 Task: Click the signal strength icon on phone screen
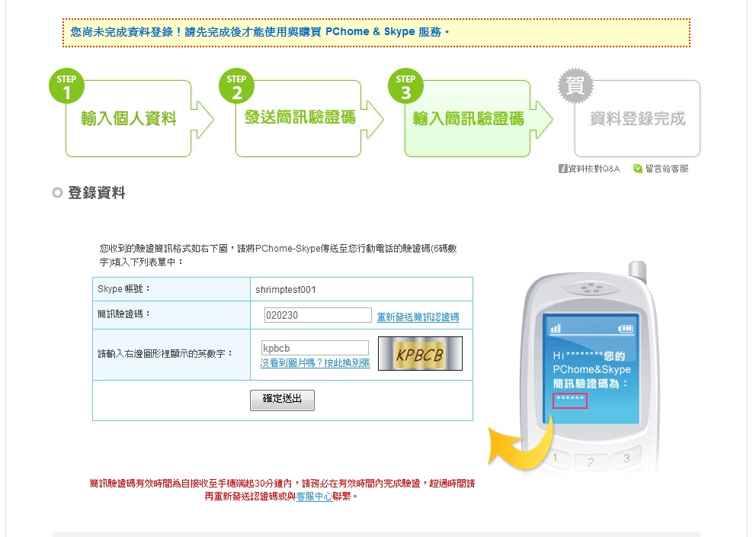[x=556, y=329]
